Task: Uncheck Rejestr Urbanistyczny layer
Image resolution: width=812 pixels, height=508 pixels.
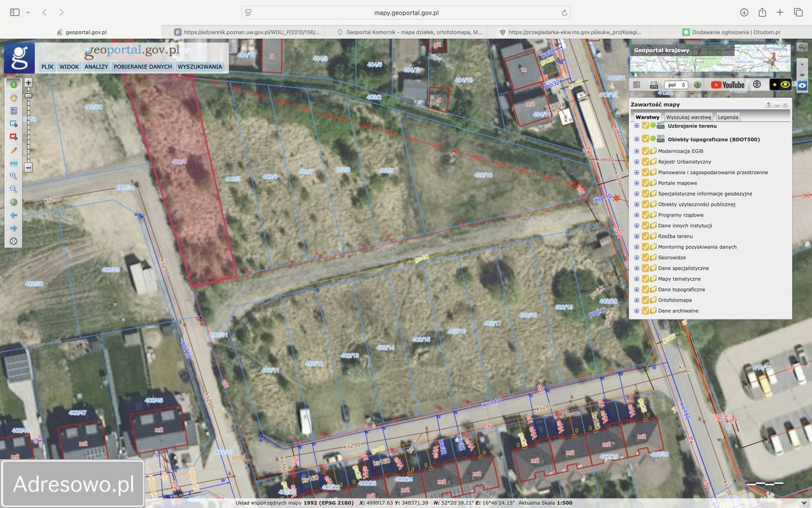Action: 646,162
